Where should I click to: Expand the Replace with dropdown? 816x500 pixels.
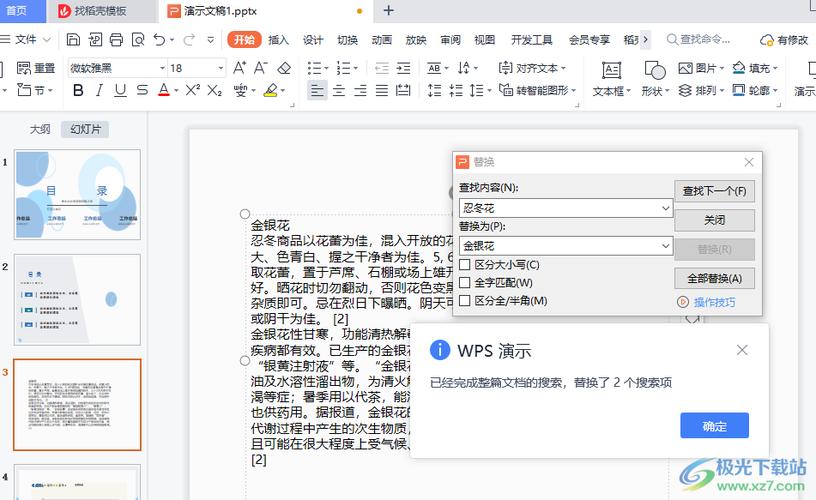665,246
